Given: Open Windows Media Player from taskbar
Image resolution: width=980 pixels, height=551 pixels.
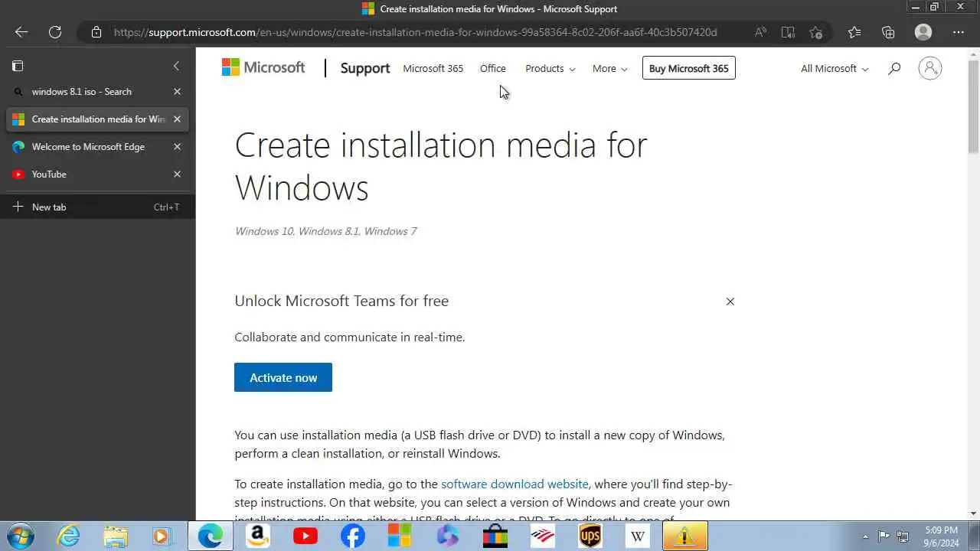Looking at the screenshot, I should (x=162, y=536).
